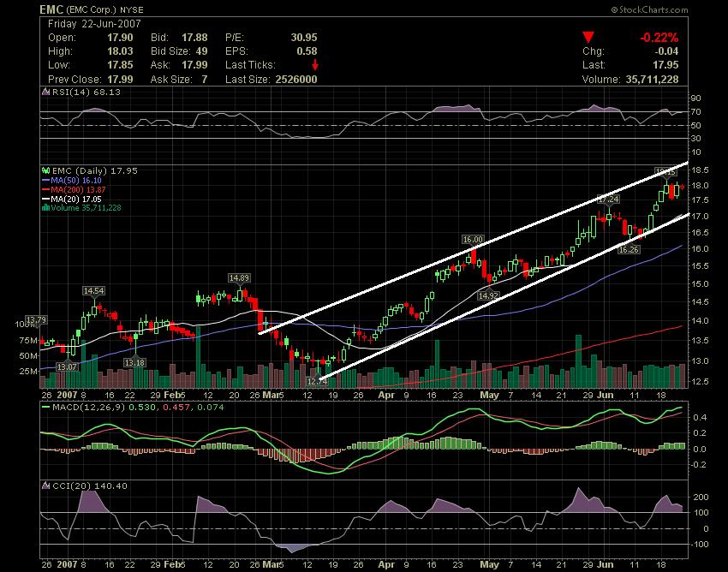The image size is (728, 572).
Task: Select the EMC ticker symbol in header
Action: click(51, 9)
